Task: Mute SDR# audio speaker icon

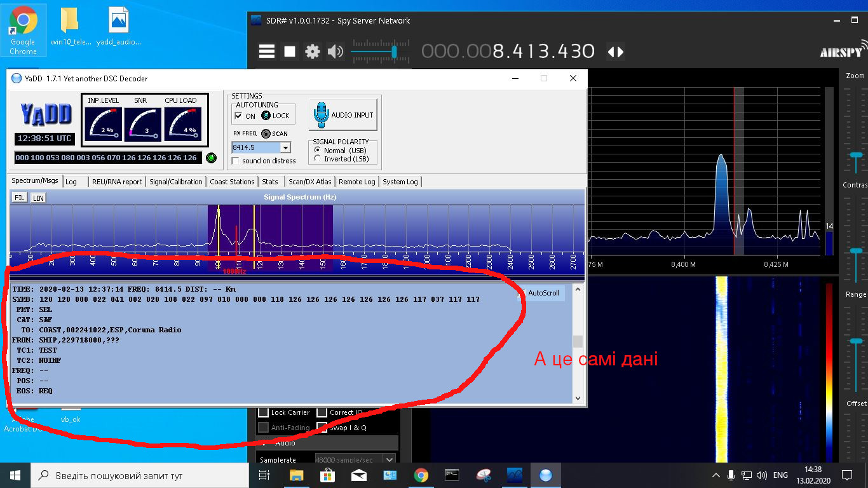Action: [335, 51]
